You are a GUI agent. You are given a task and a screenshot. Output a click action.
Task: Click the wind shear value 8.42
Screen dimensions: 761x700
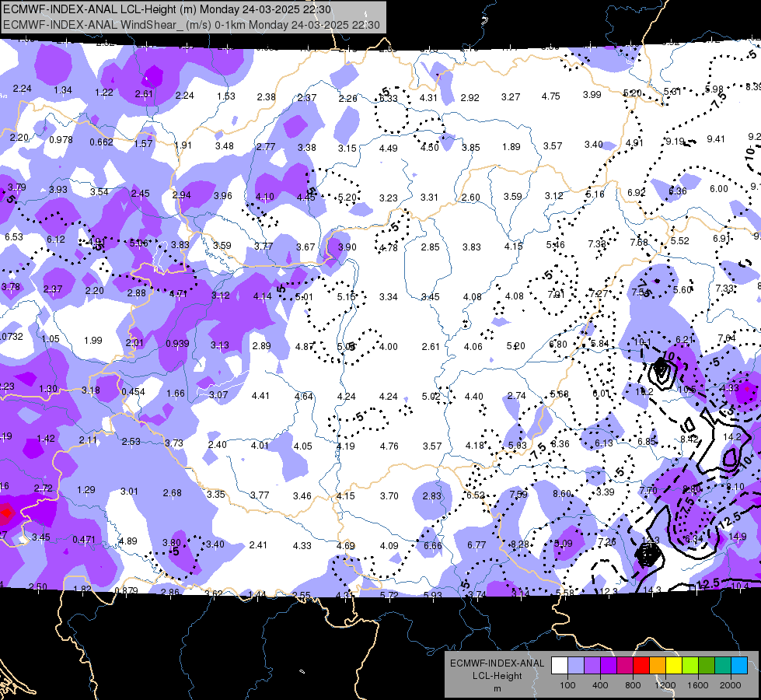pos(689,439)
